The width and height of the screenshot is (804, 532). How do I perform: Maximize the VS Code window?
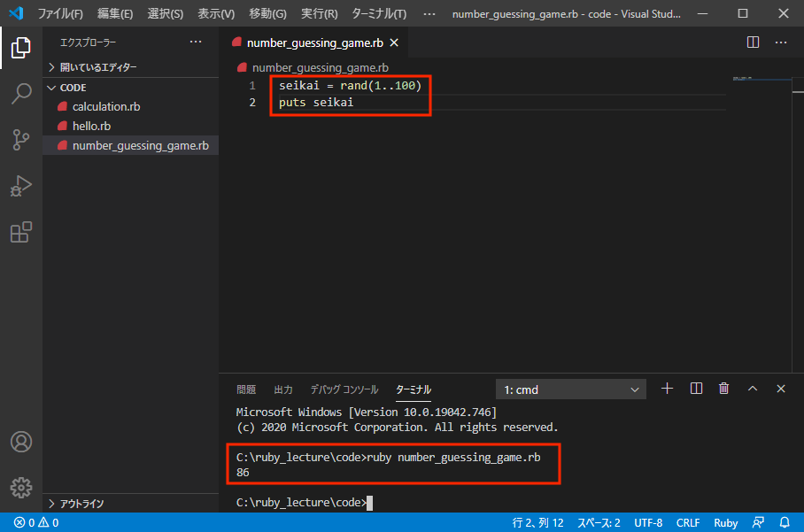(743, 13)
